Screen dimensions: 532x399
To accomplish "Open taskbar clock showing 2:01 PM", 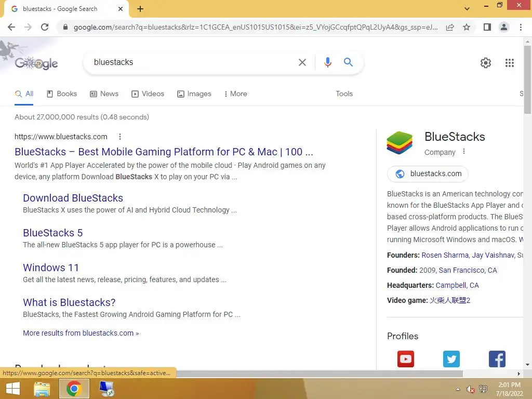I will [x=509, y=389].
